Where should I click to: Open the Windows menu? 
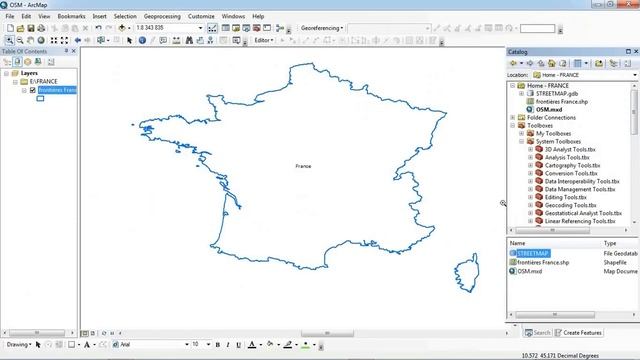coord(233,16)
